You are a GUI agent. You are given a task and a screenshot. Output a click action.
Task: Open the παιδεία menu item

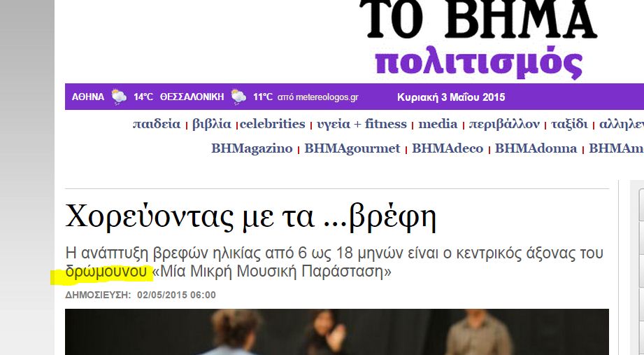pos(157,124)
